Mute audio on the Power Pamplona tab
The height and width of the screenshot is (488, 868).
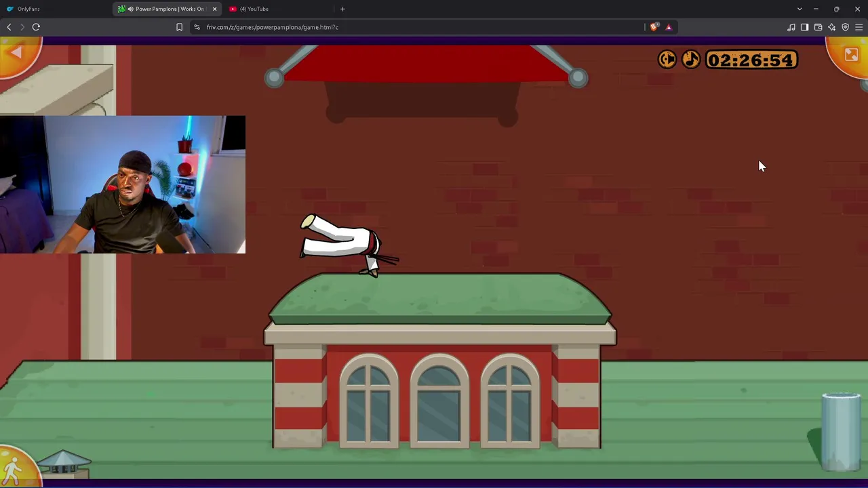coord(130,9)
